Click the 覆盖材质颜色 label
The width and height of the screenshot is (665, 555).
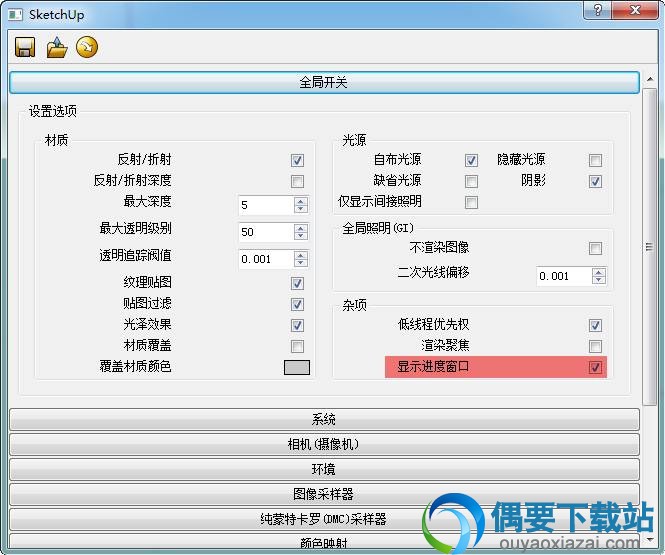tap(135, 366)
